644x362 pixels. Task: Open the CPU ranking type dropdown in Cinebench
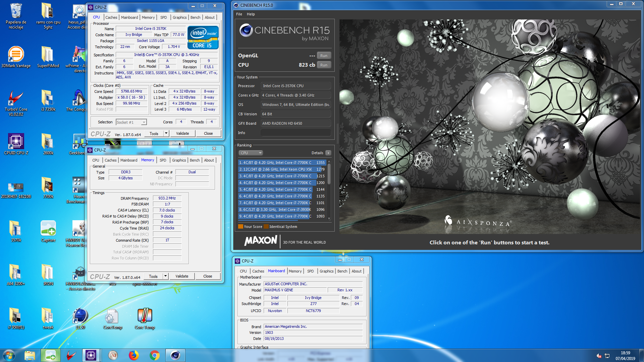click(251, 153)
